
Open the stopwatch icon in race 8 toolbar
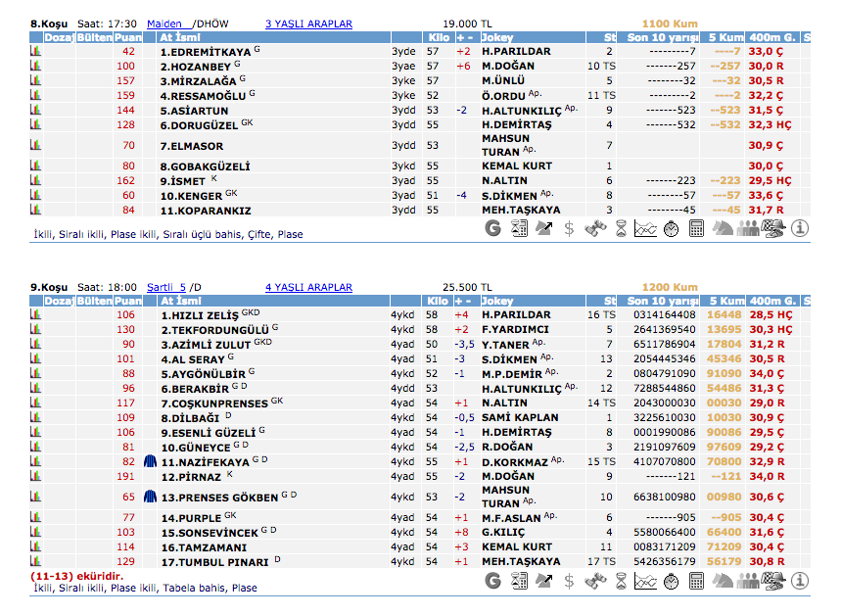tap(672, 229)
